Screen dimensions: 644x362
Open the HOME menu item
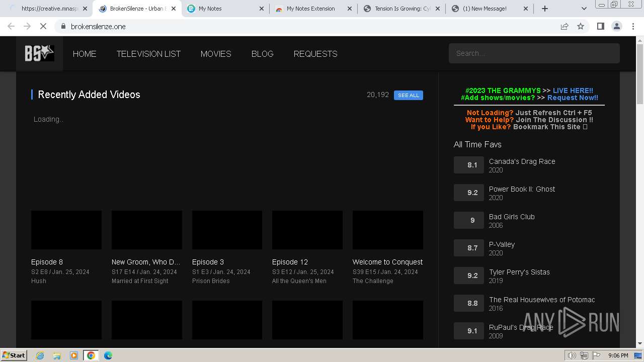85,54
